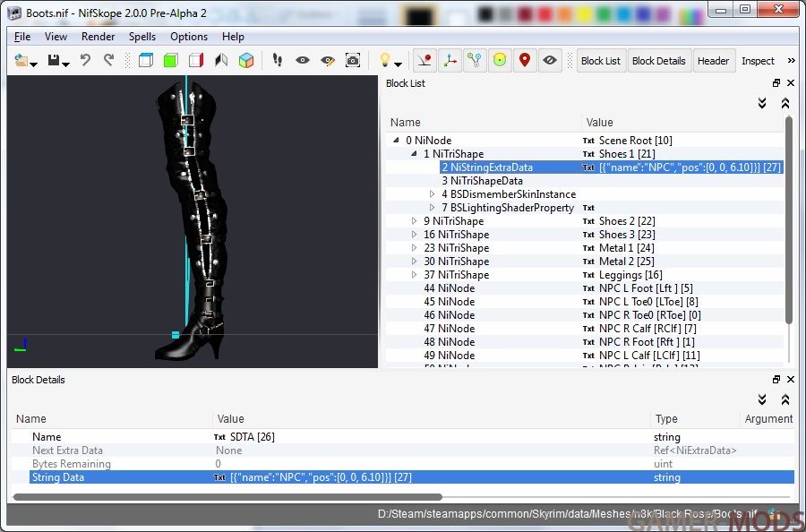This screenshot has height=532, width=806.
Task: Select the SDTA [26] name value
Action: click(252, 437)
